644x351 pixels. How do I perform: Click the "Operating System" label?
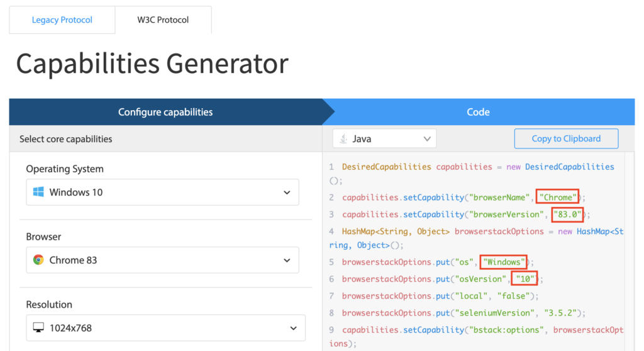(x=65, y=169)
